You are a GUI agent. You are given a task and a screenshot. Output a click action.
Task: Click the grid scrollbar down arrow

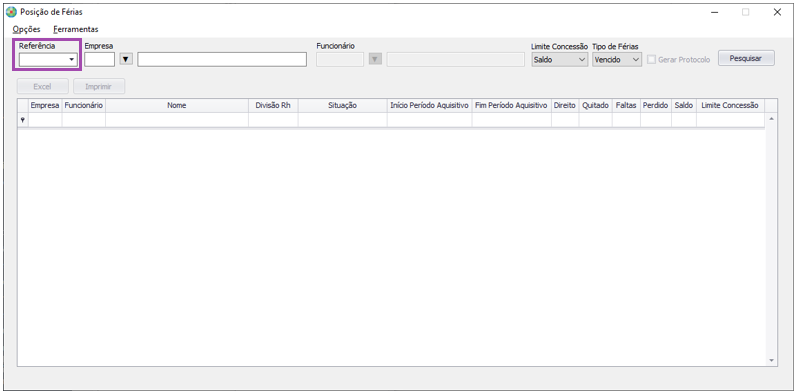point(772,360)
